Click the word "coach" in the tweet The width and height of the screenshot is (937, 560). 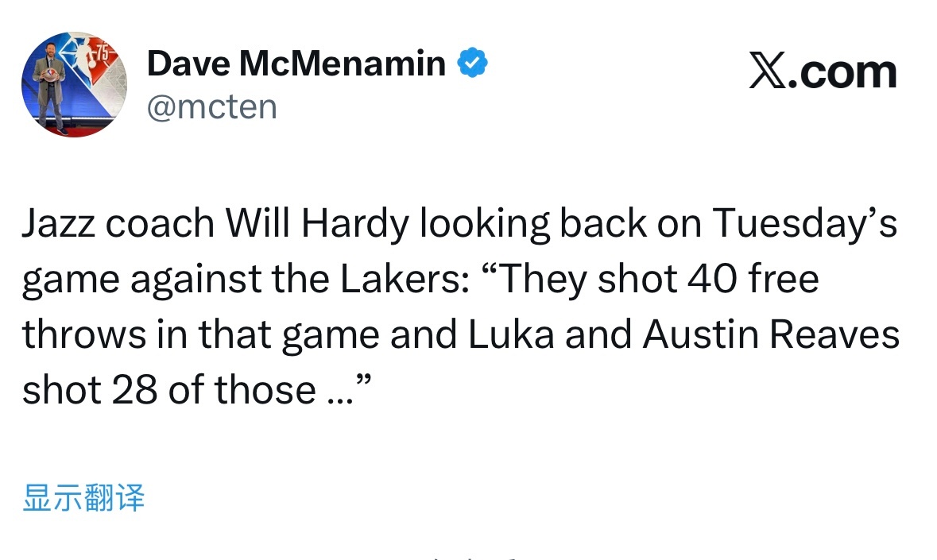tap(160, 225)
